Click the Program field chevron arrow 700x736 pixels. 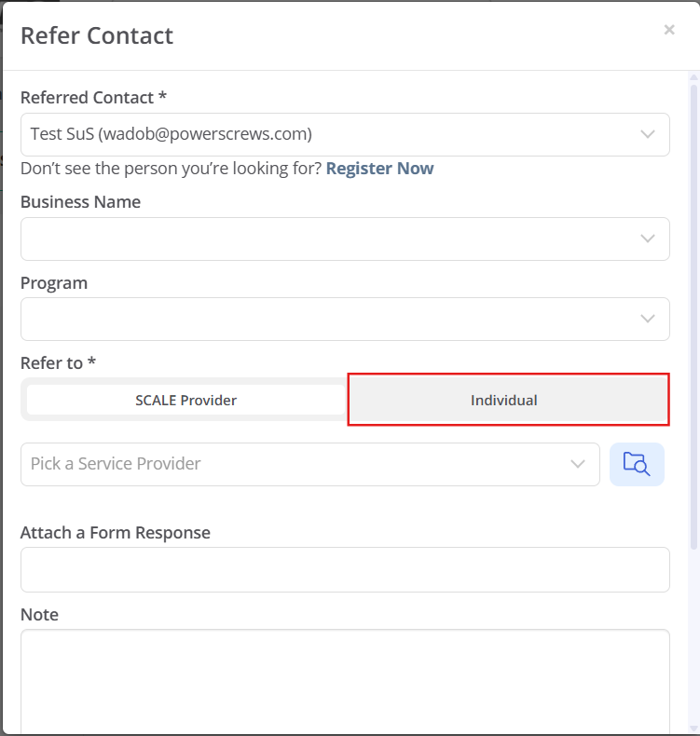click(x=648, y=319)
